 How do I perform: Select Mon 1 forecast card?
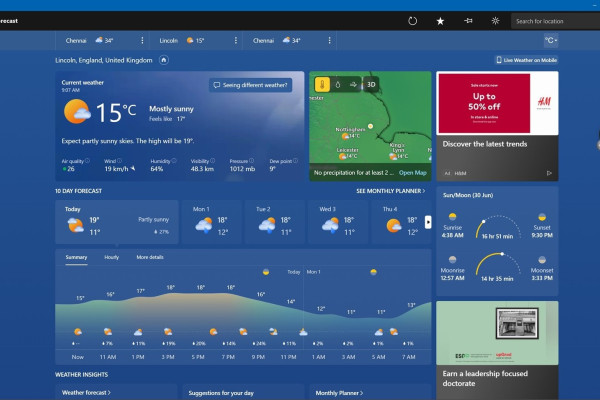click(x=212, y=222)
